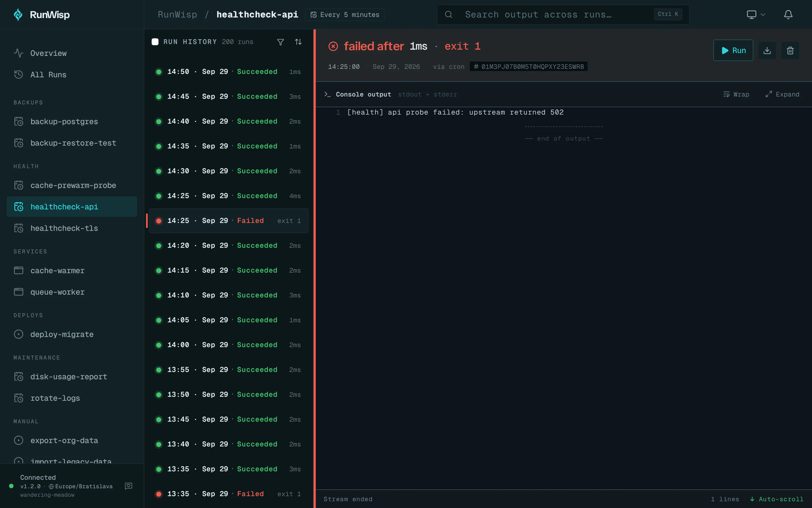Download the run output

767,51
